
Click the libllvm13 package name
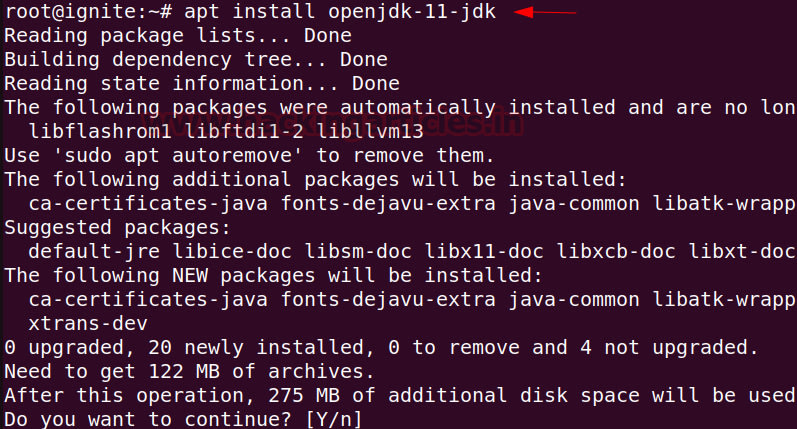coord(370,132)
